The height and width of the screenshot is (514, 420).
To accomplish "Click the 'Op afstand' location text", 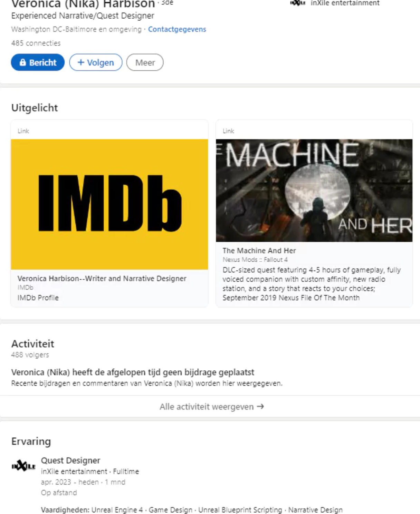I will 59,493.
